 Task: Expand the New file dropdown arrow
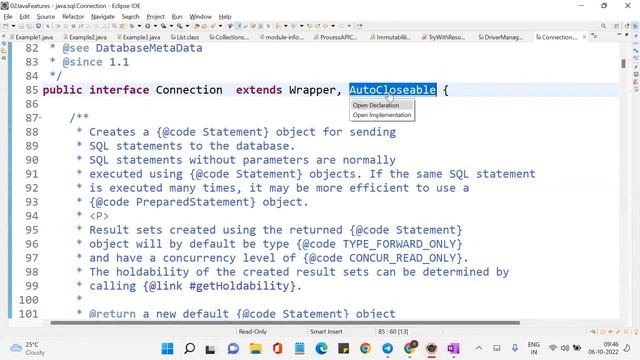point(13,26)
